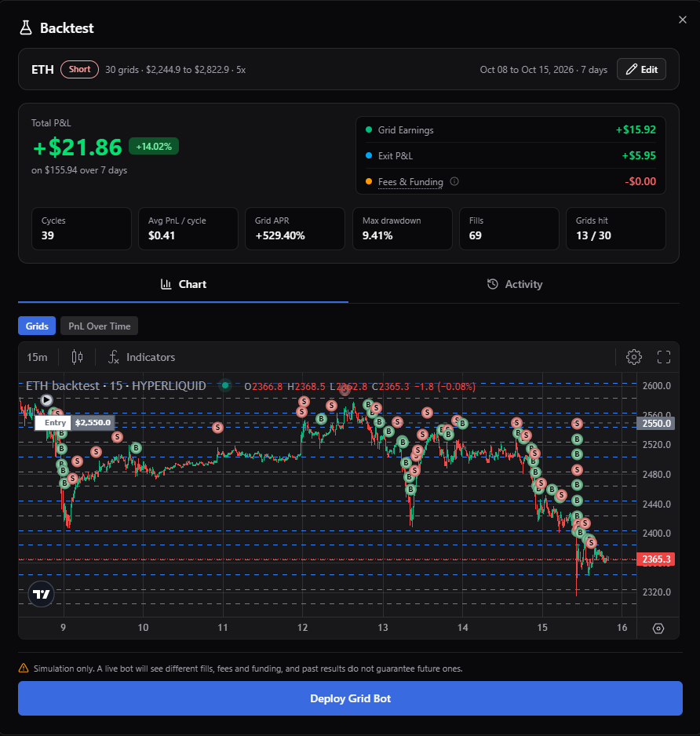
Task: Click the Grids hit 13 / 30 card
Action: point(616,228)
